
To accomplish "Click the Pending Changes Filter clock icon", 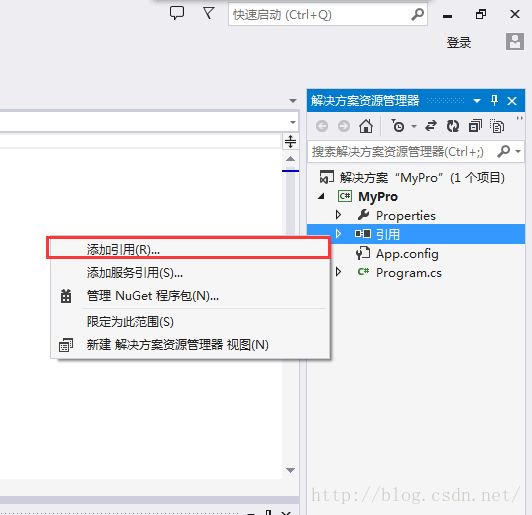I will [x=398, y=126].
